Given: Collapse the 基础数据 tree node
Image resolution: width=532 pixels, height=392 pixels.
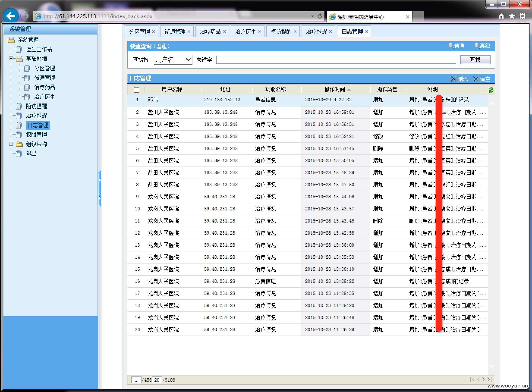Looking at the screenshot, I should pyautogui.click(x=11, y=58).
